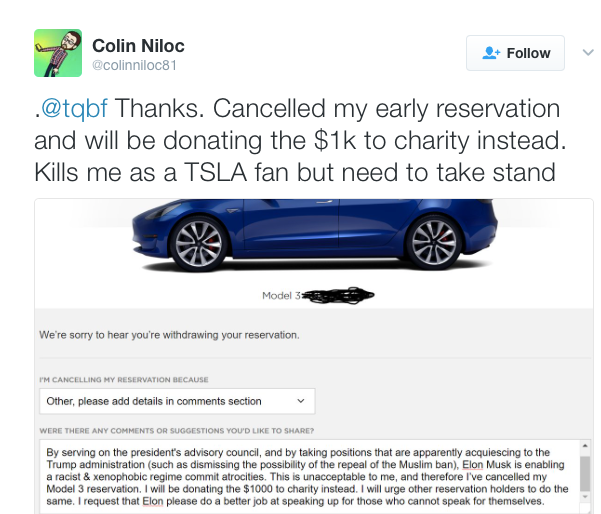Screen dimensions: 601x514
Task: Click the front wheel of the car
Action: [198, 243]
